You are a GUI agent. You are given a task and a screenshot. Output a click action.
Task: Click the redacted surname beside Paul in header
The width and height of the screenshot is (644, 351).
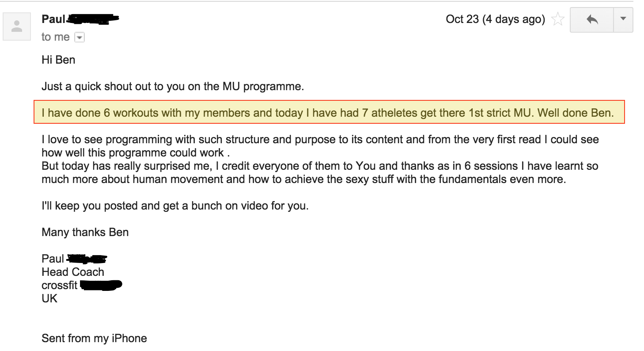click(x=92, y=19)
